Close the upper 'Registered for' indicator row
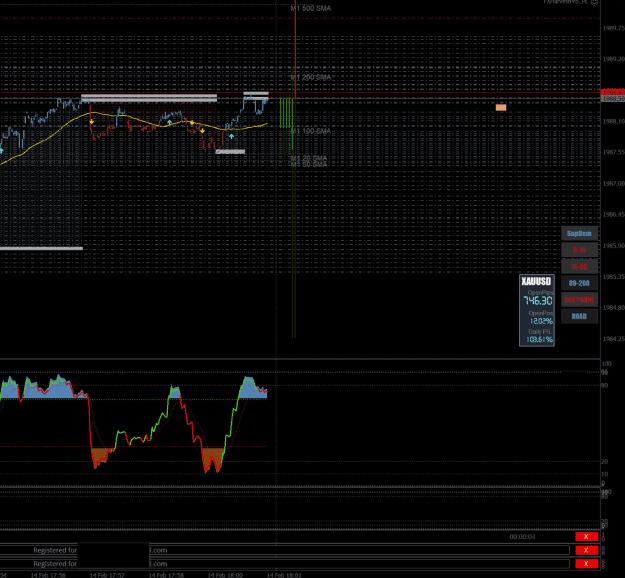This screenshot has height=578, width=625. 586,550
